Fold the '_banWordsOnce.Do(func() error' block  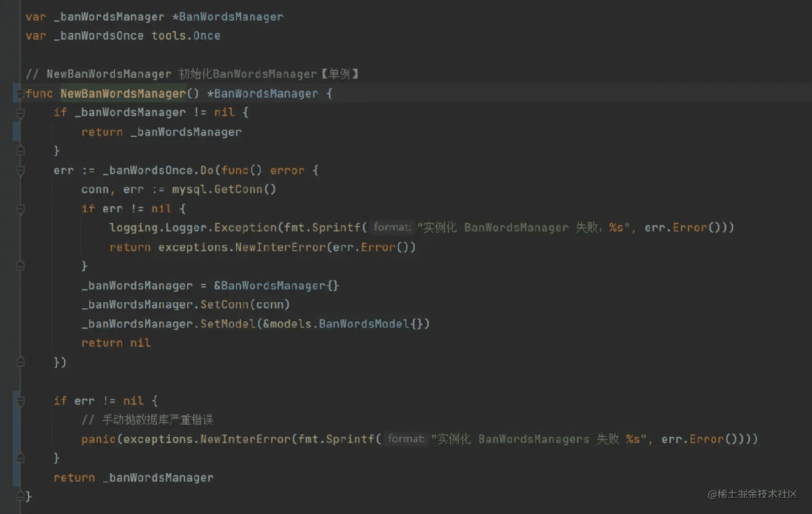coord(20,170)
